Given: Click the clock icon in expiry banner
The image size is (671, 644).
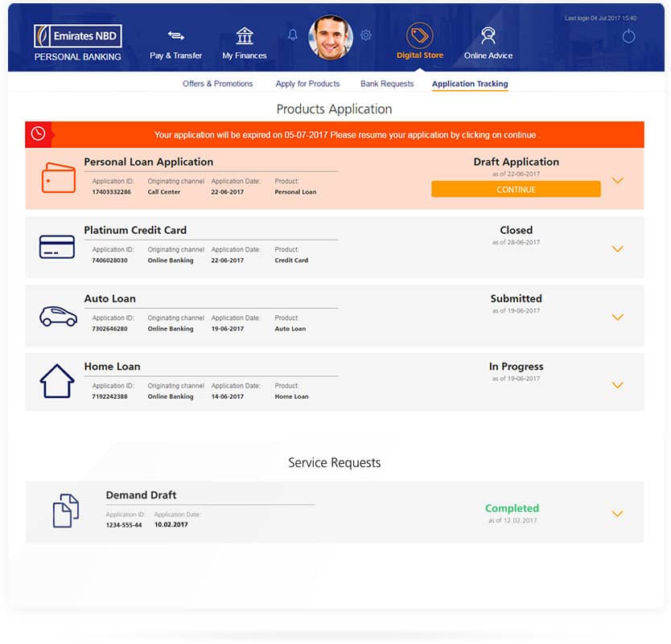Looking at the screenshot, I should point(38,133).
